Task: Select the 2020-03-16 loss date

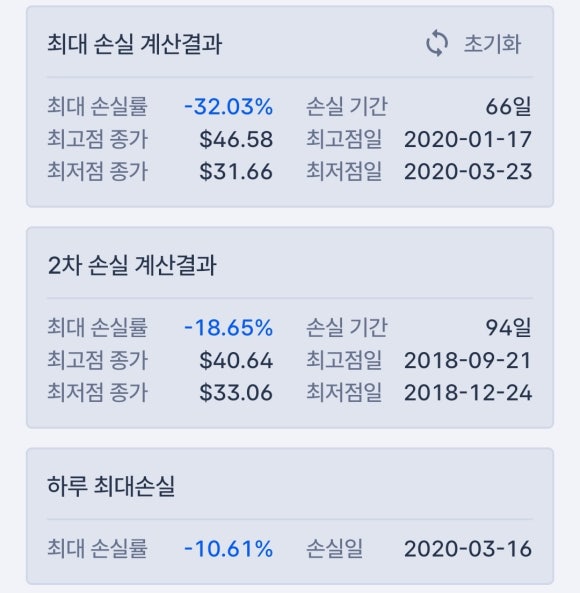Action: (468, 549)
